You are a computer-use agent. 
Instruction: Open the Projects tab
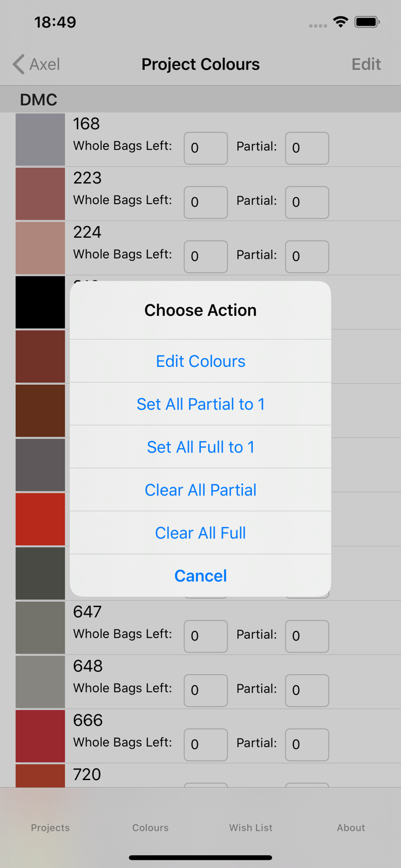click(50, 827)
